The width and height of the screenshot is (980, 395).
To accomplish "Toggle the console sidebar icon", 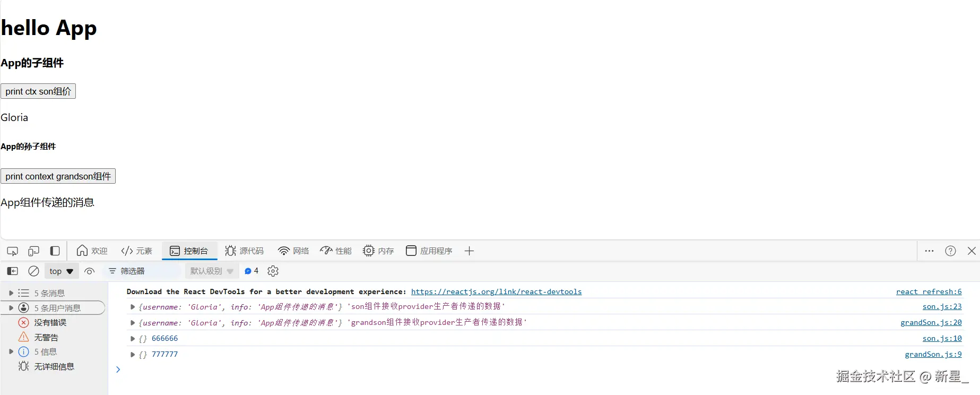I will (x=13, y=271).
